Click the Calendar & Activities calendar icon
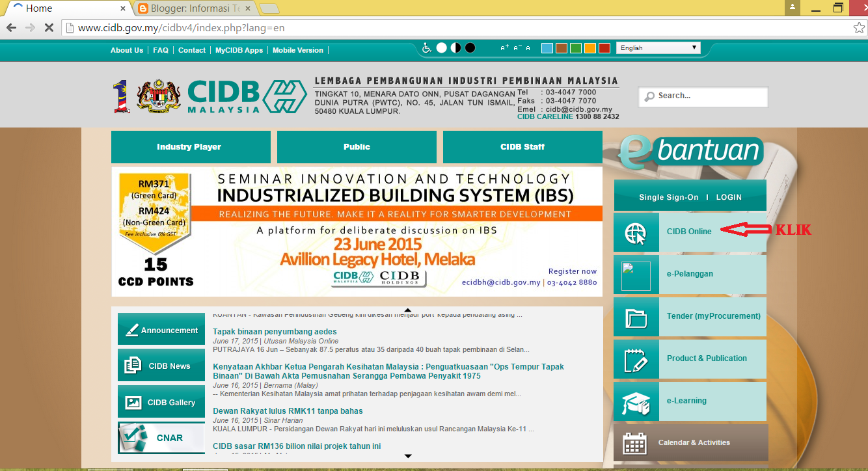The height and width of the screenshot is (471, 868). [x=635, y=443]
